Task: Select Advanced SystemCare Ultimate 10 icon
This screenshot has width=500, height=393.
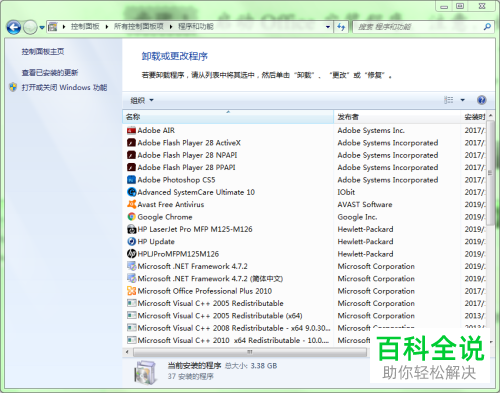Action: [x=132, y=192]
